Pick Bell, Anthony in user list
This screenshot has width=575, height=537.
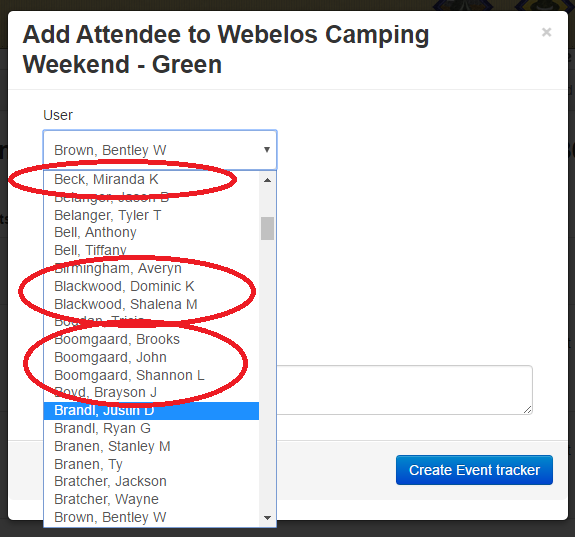pos(151,232)
